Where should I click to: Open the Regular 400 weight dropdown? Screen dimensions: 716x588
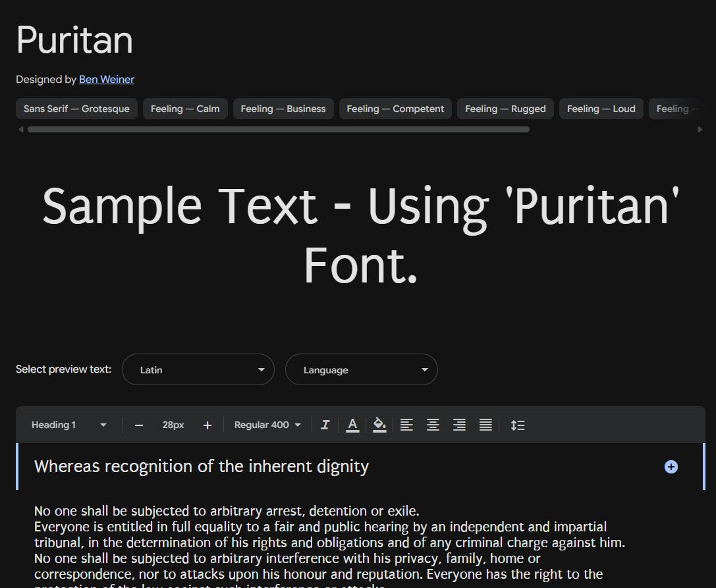[267, 425]
